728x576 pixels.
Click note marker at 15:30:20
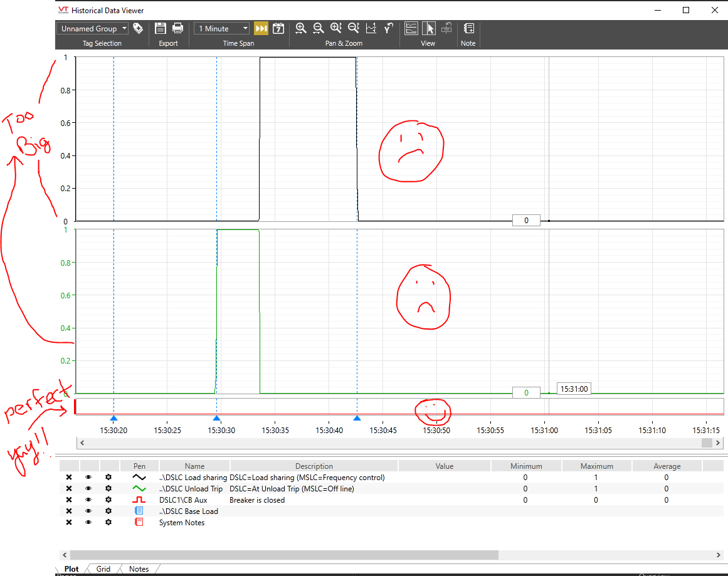(113, 418)
